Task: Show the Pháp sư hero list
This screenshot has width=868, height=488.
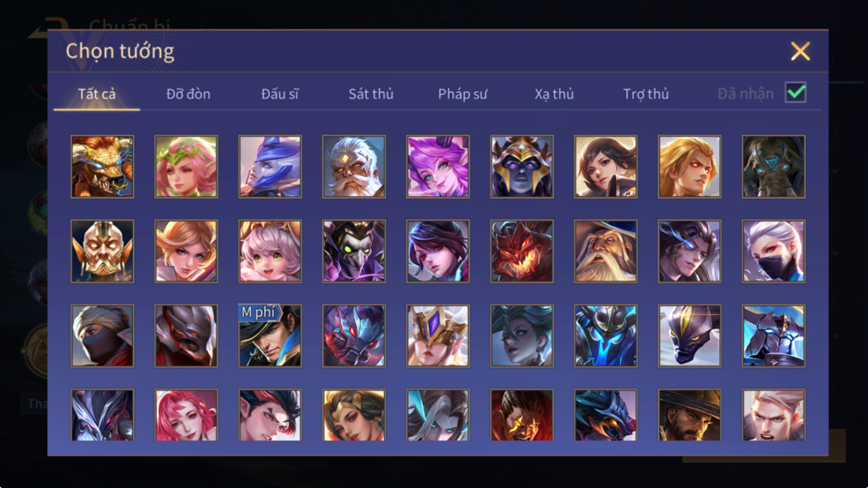Action: (462, 94)
